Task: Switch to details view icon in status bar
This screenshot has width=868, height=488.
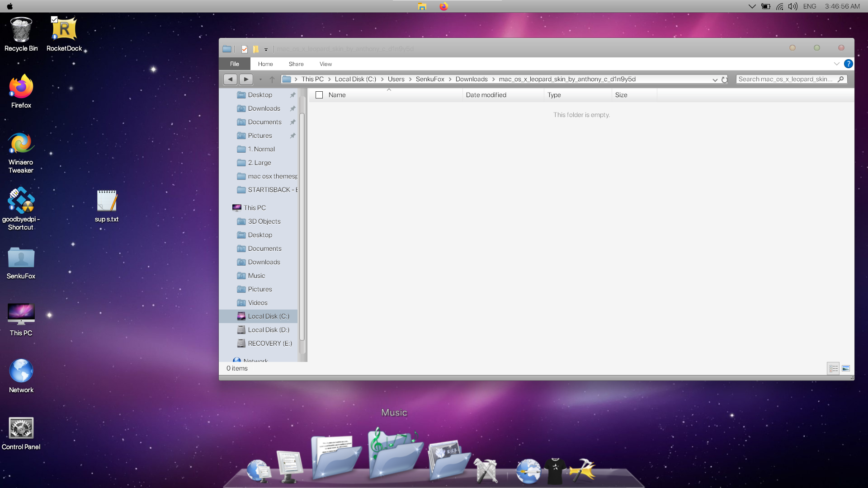Action: pyautogui.click(x=834, y=369)
